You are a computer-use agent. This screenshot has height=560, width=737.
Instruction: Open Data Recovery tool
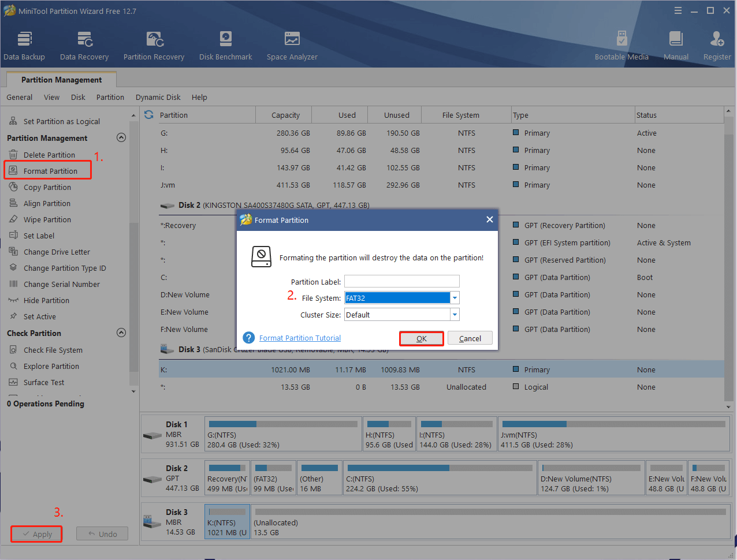[x=84, y=46]
